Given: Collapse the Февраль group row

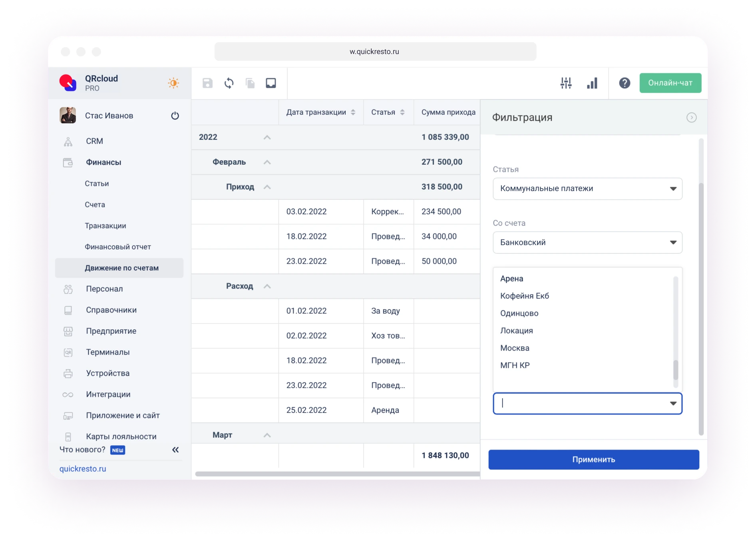Looking at the screenshot, I should (267, 162).
